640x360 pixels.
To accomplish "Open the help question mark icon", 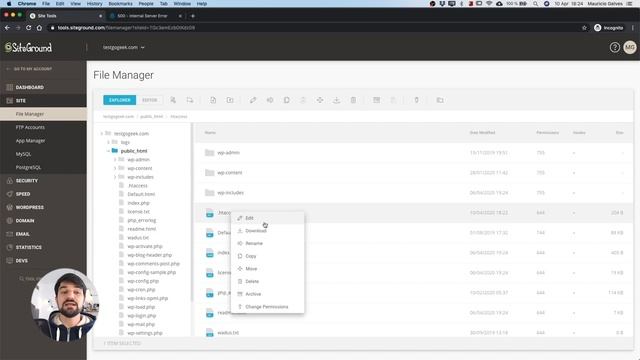I will [614, 47].
